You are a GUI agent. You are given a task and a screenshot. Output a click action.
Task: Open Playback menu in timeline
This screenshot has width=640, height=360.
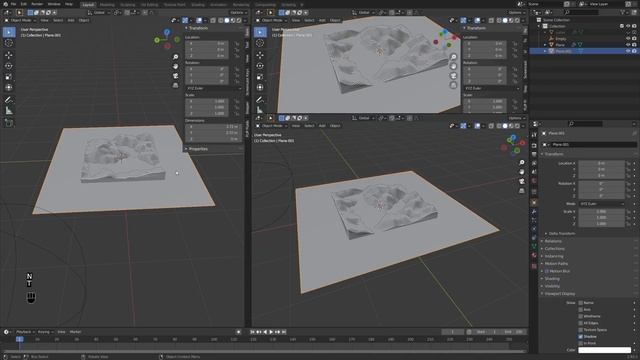pyautogui.click(x=26, y=332)
